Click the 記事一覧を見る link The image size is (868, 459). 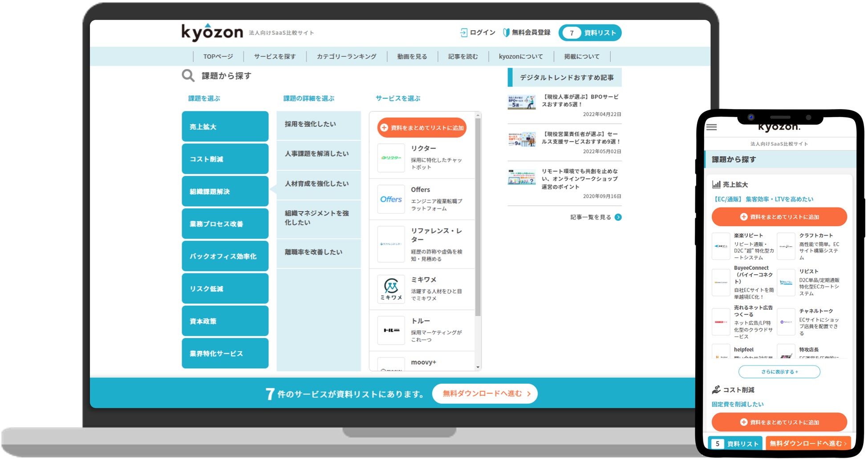coord(591,217)
